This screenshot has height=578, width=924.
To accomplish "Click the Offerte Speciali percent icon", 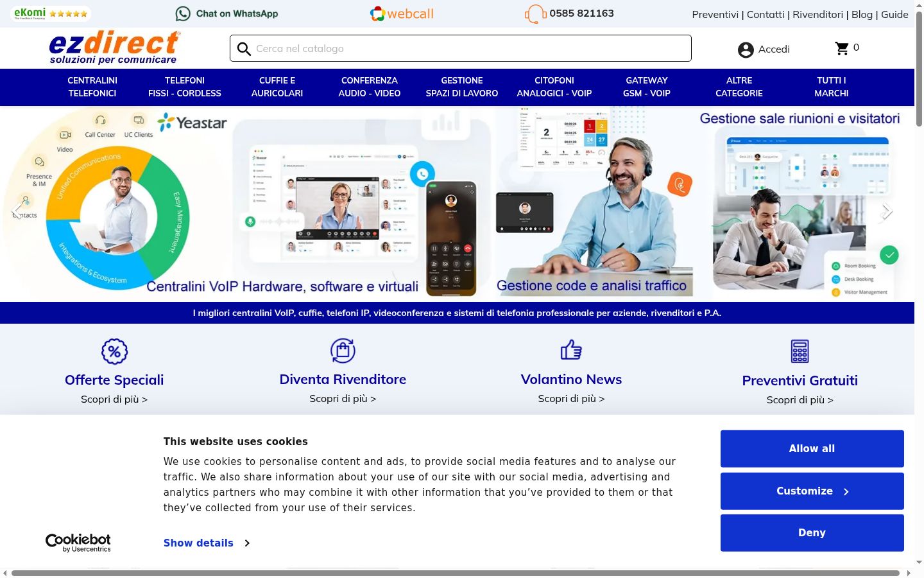I will [x=114, y=351].
